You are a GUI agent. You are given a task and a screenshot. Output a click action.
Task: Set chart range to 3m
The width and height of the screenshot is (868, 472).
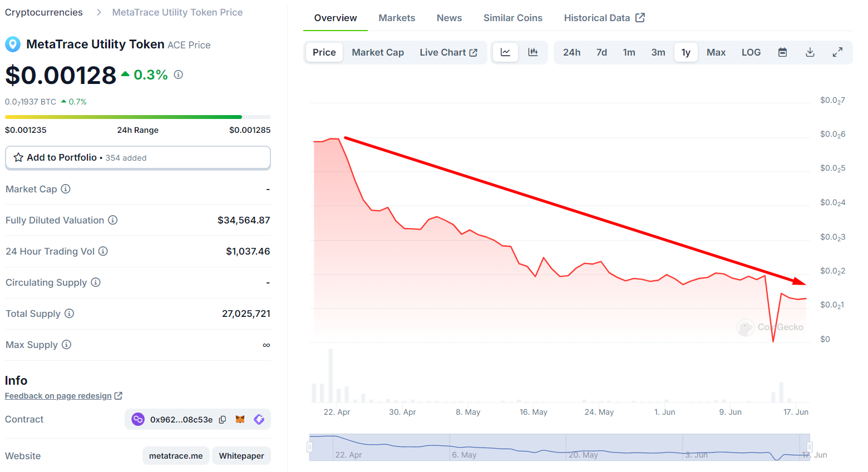pos(658,52)
